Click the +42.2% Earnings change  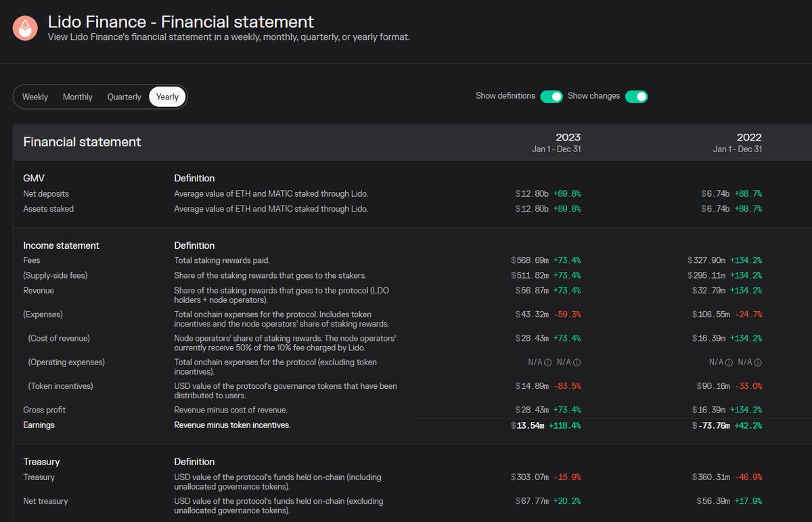[748, 425]
